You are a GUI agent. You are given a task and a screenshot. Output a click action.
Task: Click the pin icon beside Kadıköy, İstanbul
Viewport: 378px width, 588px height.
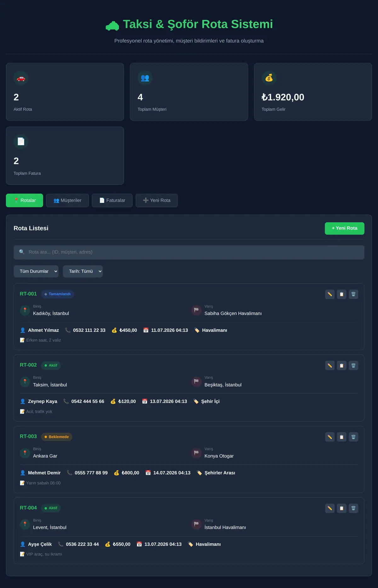(25, 310)
